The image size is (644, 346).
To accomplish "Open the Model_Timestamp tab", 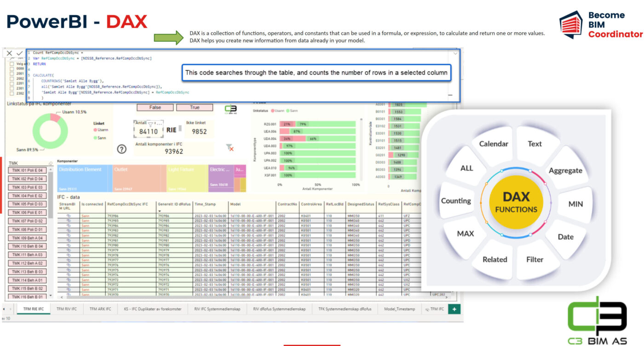I will click(399, 309).
